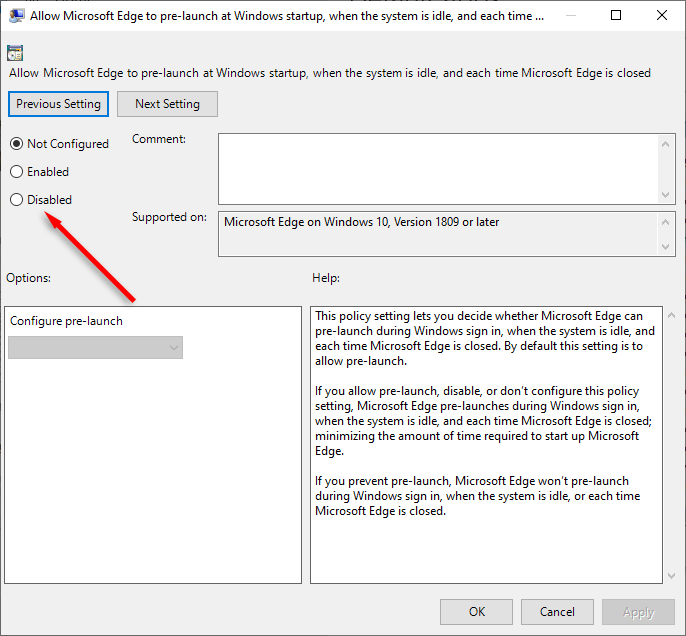Cancel the policy dialog

[557, 612]
